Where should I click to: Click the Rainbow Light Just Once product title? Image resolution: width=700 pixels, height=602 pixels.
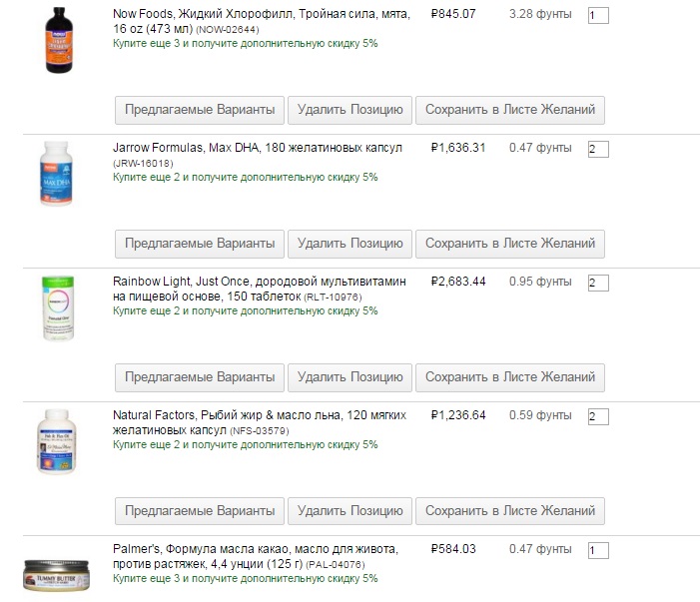click(x=260, y=282)
